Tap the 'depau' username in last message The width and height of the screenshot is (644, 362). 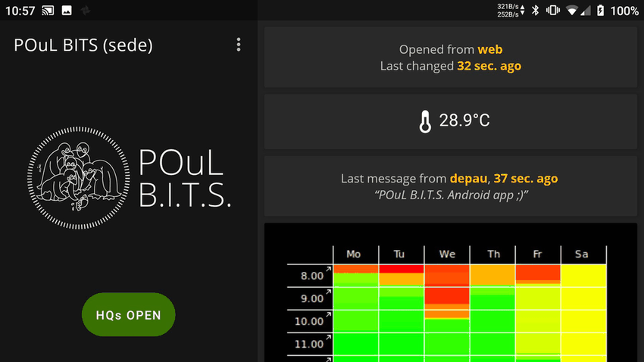[x=467, y=179]
